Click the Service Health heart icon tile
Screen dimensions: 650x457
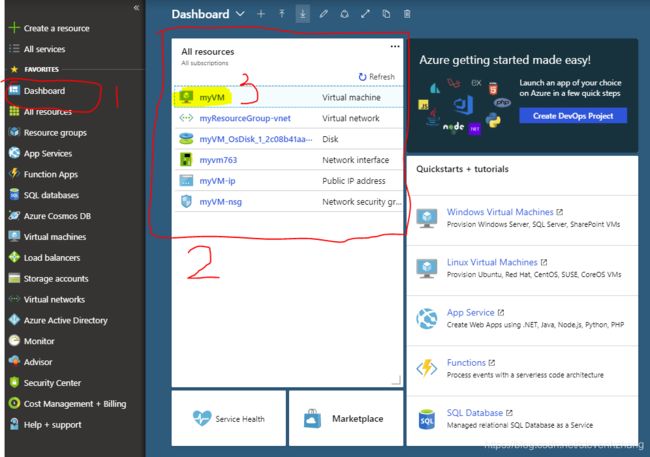point(228,418)
